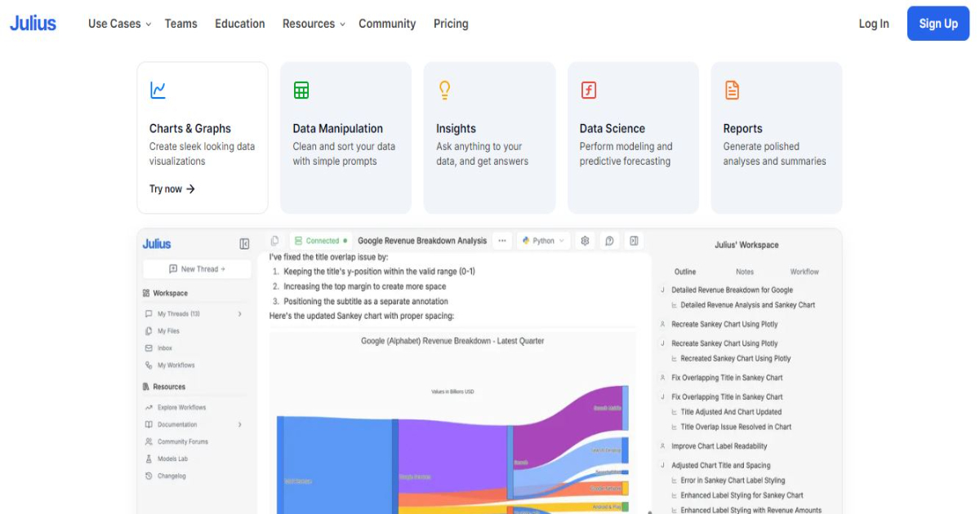The image size is (980, 514).
Task: Toggle right panel with the sidebar icon
Action: pyautogui.click(x=634, y=241)
